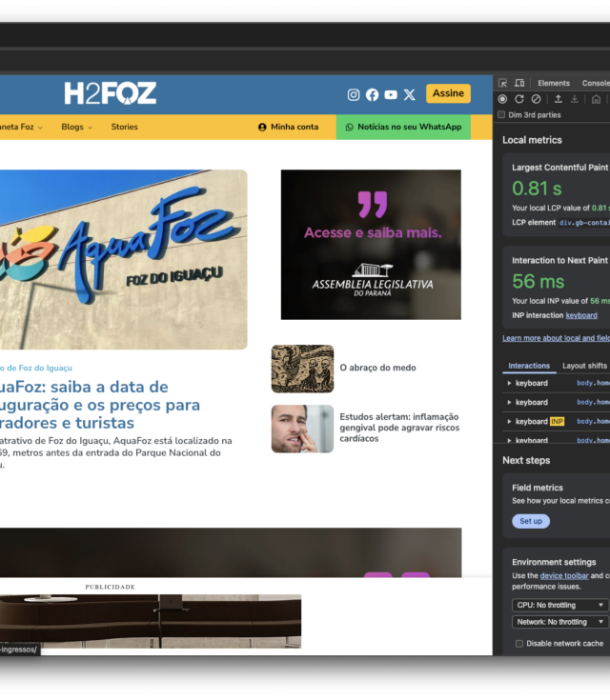Click the Assine subscribe button
Viewport: 610px width, 700px height.
point(448,93)
